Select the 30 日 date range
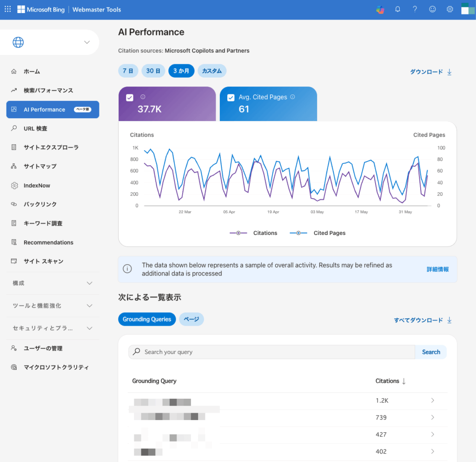The height and width of the screenshot is (462, 476). (153, 71)
